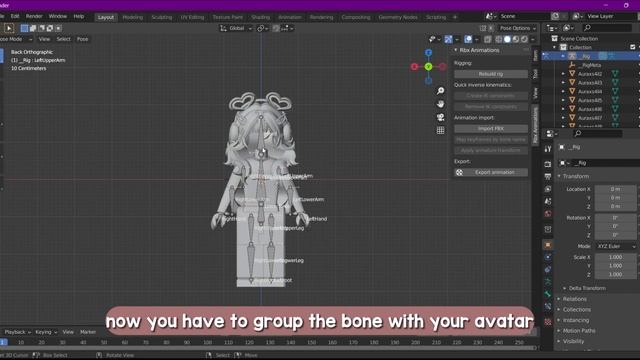This screenshot has width=640, height=360.
Task: Open the Global transform orientation dropdown
Action: (x=236, y=28)
